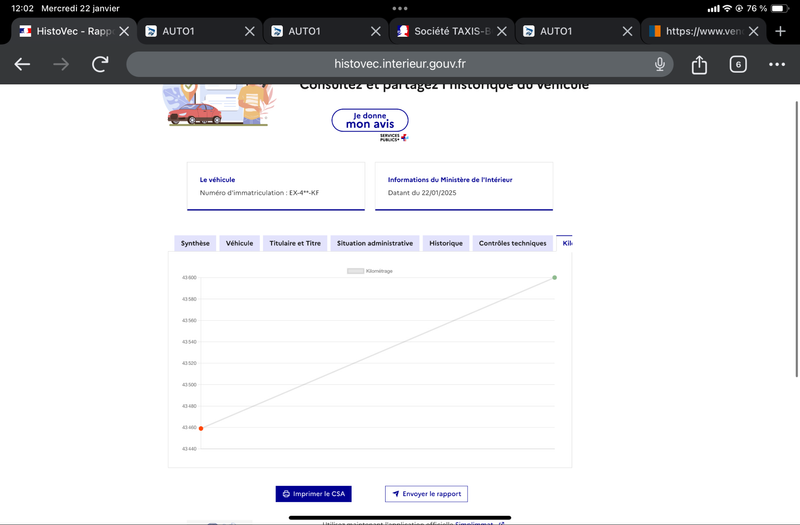Click Imprimer le CSA button
Screen dimensions: 800x525
(313, 494)
